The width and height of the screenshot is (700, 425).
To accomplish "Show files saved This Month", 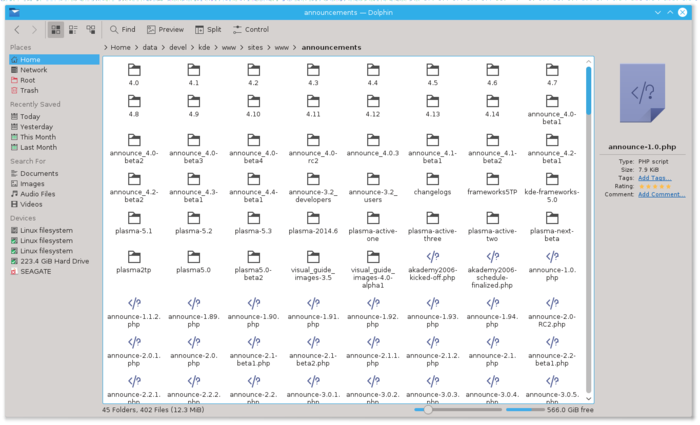I will click(x=54, y=137).
